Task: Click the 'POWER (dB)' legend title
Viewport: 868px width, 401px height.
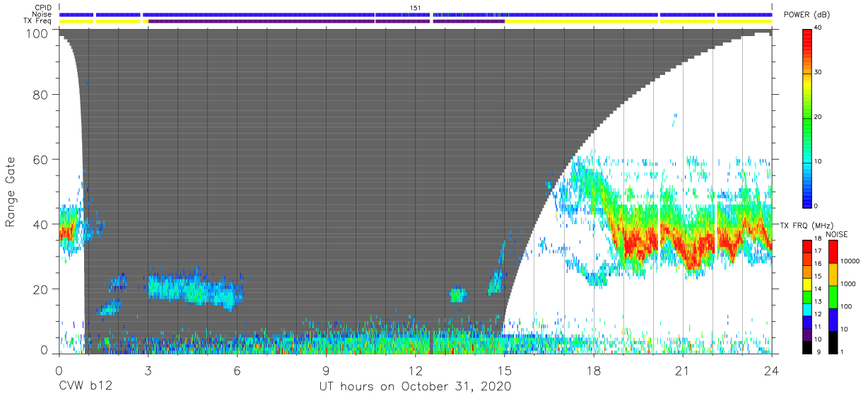Action: coord(807,15)
